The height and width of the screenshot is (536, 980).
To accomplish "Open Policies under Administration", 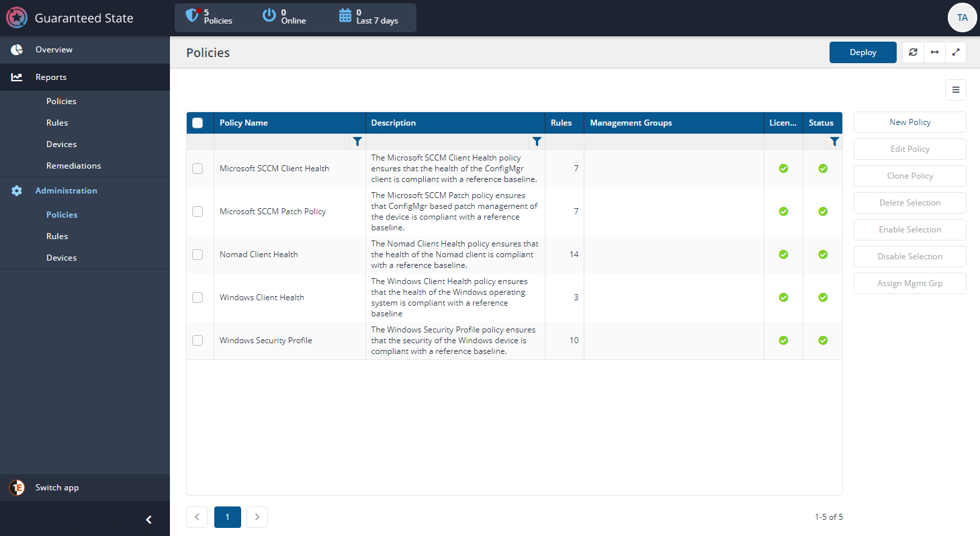I will 62,215.
